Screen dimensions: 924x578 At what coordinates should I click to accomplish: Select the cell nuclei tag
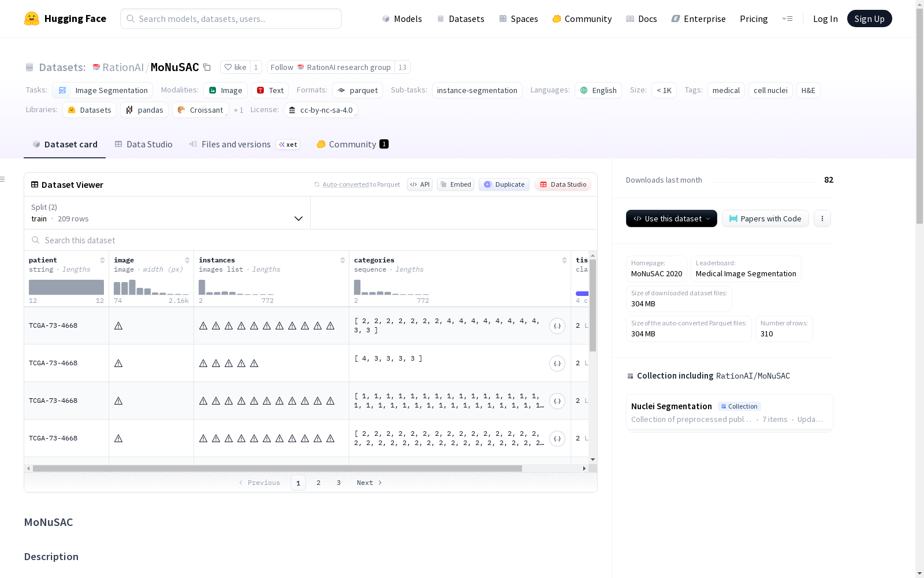(770, 90)
